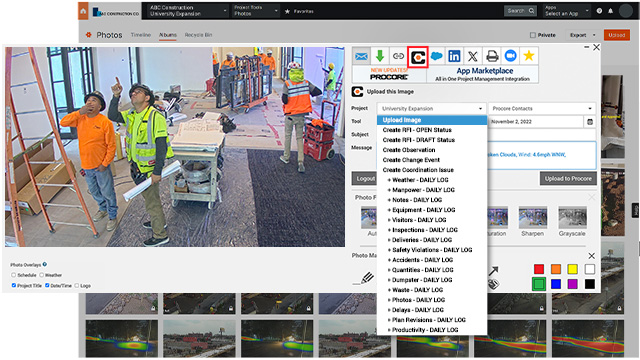This screenshot has height=360, width=640.
Task: Open the calendar date picker icon
Action: (590, 122)
